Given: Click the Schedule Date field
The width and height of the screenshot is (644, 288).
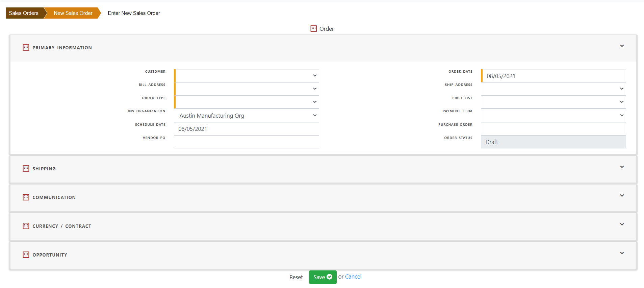Looking at the screenshot, I should coord(247,129).
